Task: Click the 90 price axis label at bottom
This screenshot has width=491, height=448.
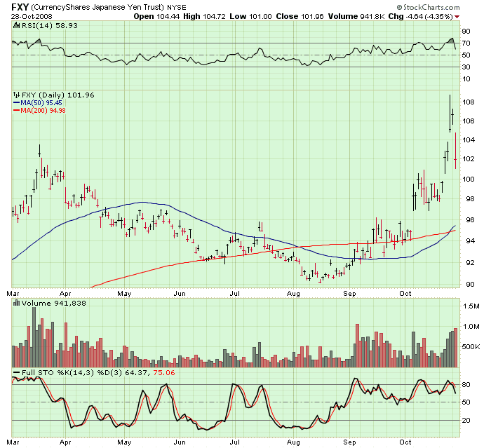Action: [x=470, y=284]
